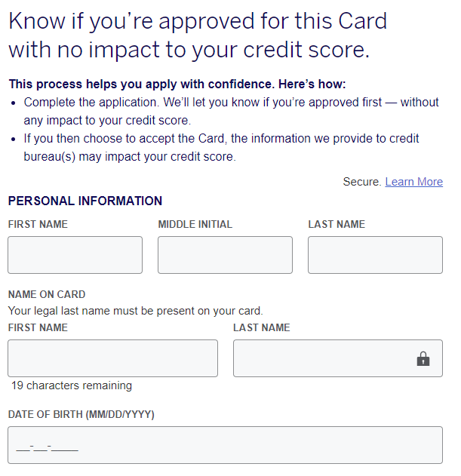Click the 'Your legal last name must be present' note
This screenshot has width=461, height=476.
pyautogui.click(x=135, y=310)
